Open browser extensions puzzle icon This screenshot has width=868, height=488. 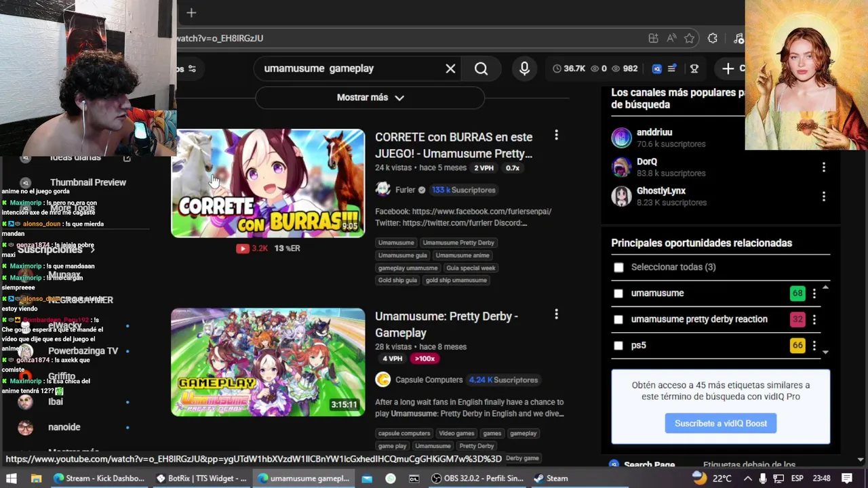(x=712, y=39)
